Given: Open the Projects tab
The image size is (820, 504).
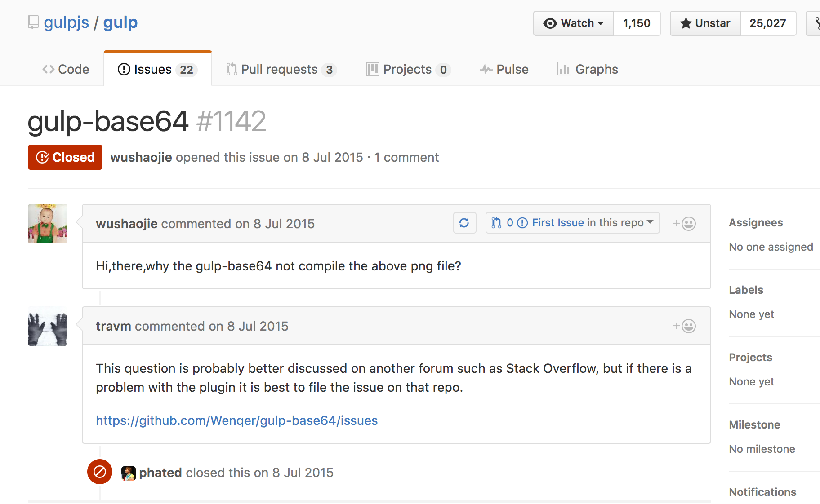Looking at the screenshot, I should [x=408, y=69].
